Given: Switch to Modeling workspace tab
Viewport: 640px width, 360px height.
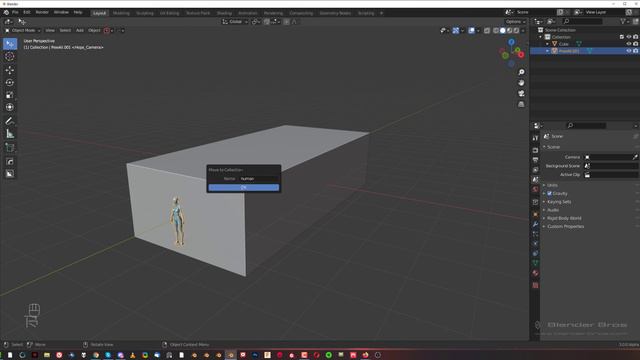Looking at the screenshot, I should coord(121,13).
